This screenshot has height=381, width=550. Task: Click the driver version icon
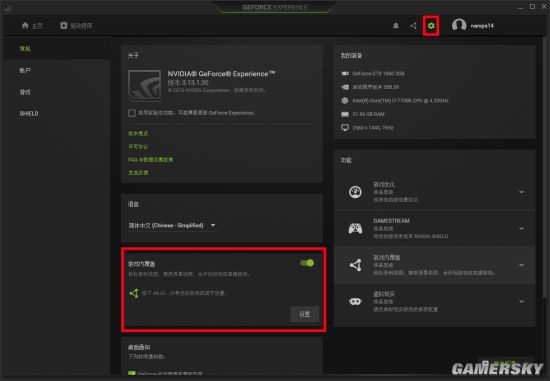tap(345, 87)
